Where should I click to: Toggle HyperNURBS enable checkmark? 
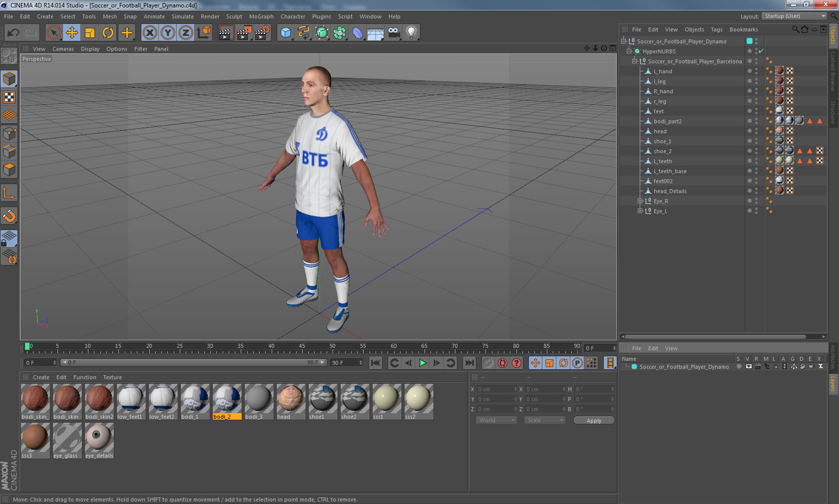pos(761,51)
